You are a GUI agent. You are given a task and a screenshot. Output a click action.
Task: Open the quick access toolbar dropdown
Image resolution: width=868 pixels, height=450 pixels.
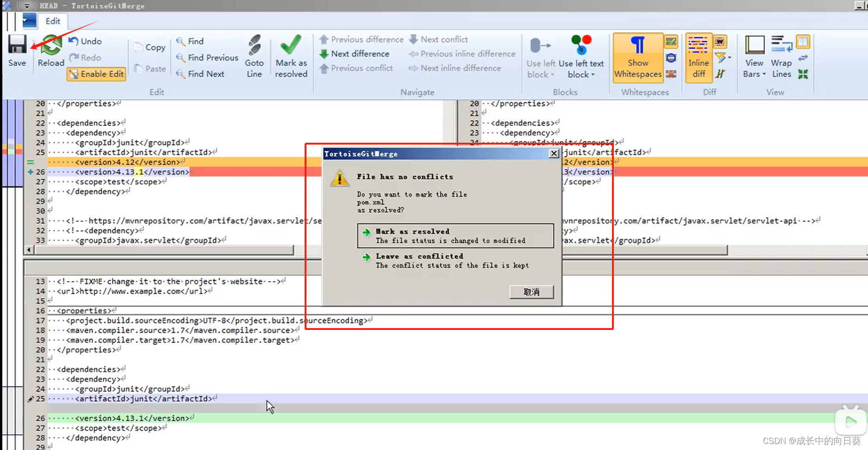(x=27, y=6)
